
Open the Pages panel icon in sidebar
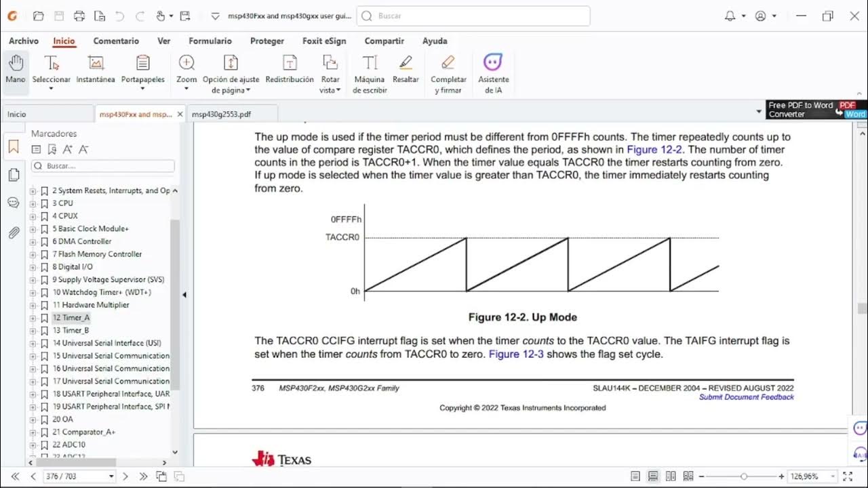(14, 175)
